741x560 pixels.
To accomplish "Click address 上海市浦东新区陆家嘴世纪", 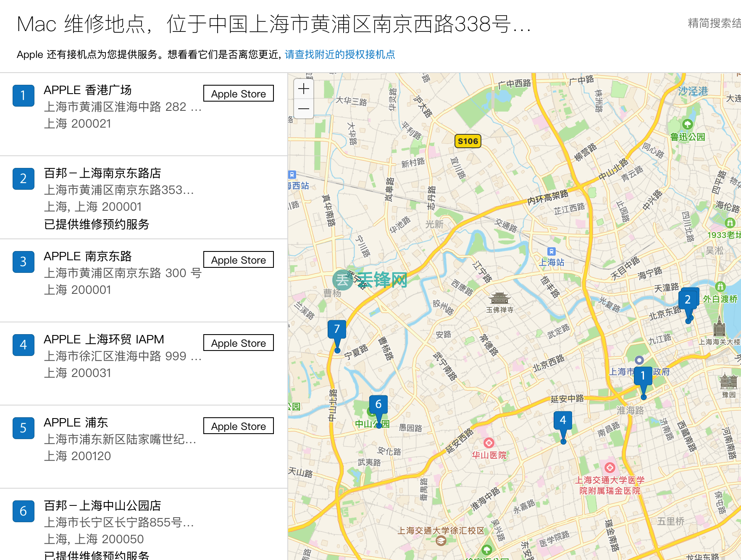I will (x=120, y=439).
